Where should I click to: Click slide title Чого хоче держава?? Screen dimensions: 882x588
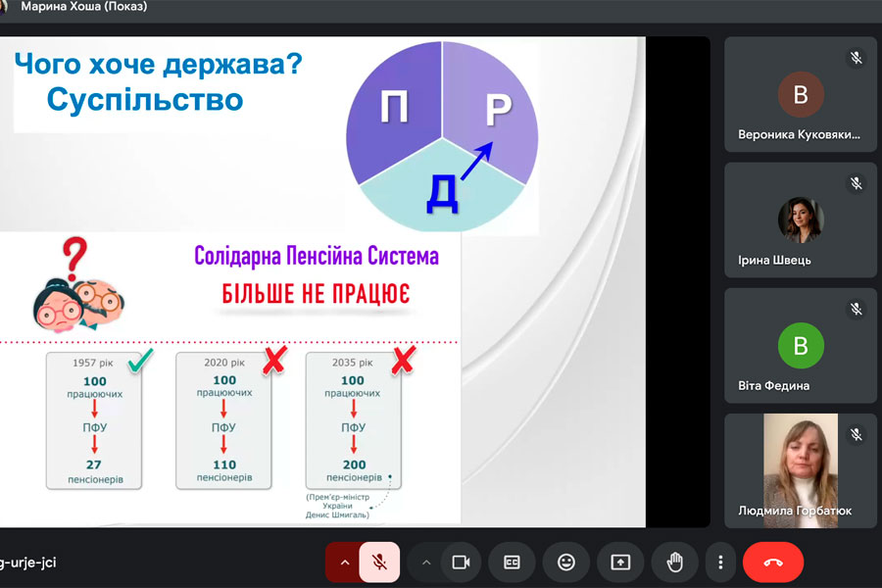click(x=158, y=64)
